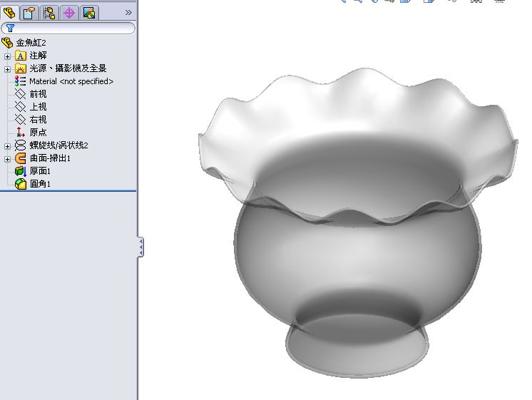Select the 光源、攝影機及全景 label
This screenshot has width=532, height=400.
point(68,68)
